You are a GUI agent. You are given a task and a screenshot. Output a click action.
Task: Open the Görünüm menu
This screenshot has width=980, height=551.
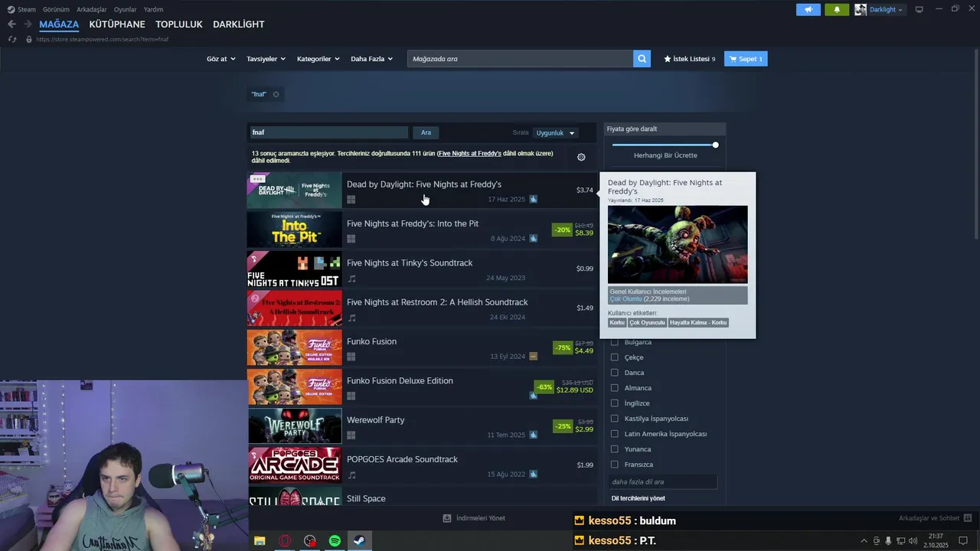coord(56,9)
